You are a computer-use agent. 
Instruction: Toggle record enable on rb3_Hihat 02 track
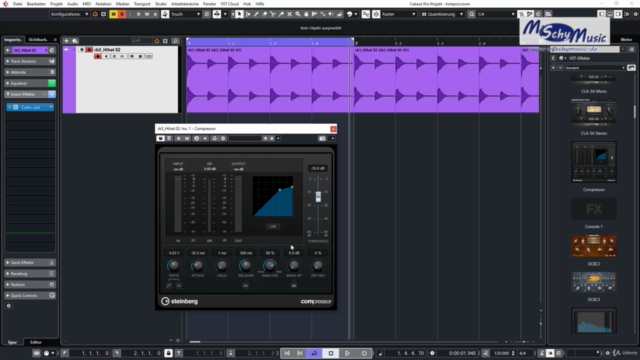(x=98, y=56)
